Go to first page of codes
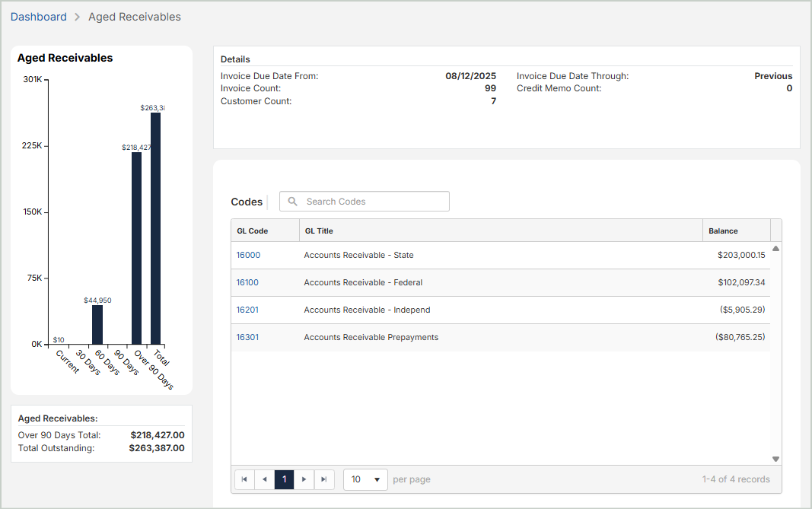 click(244, 479)
